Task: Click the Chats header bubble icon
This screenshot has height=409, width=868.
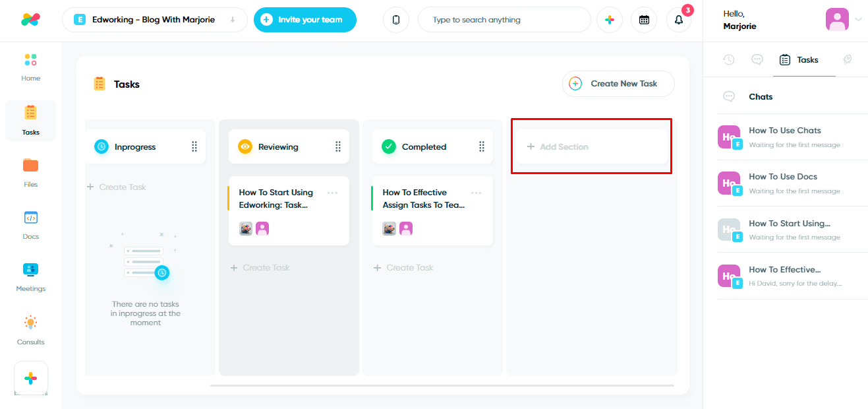Action: click(729, 96)
